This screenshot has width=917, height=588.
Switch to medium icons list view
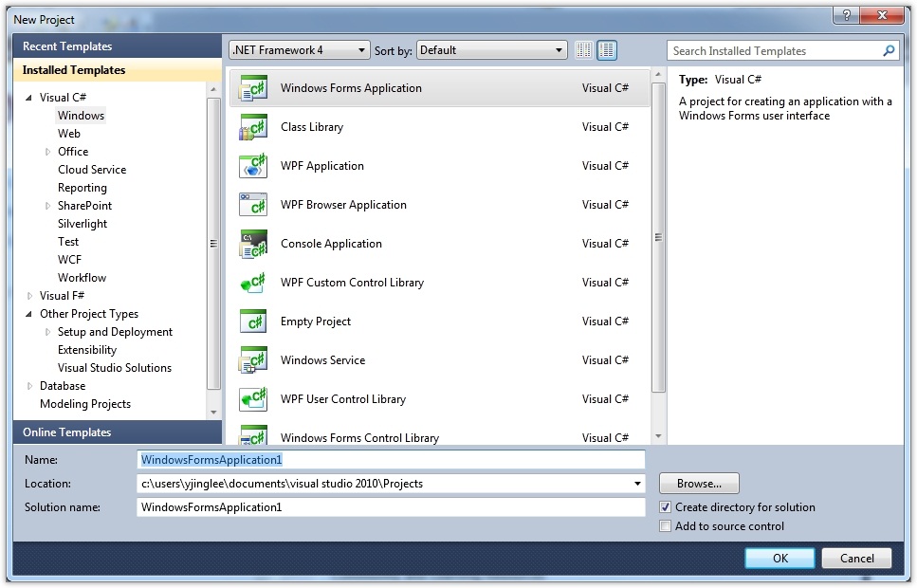(x=607, y=50)
